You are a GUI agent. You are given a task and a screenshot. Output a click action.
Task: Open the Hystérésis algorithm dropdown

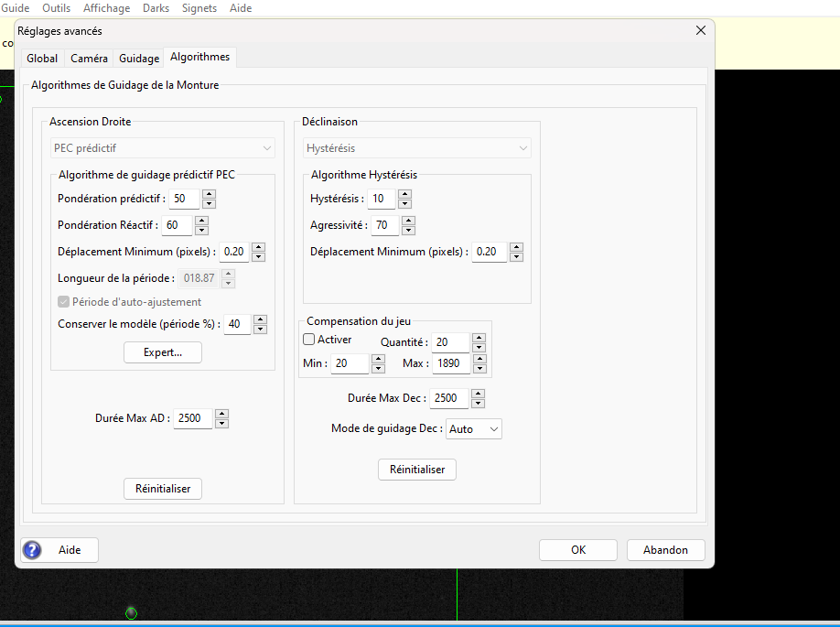pyautogui.click(x=416, y=148)
